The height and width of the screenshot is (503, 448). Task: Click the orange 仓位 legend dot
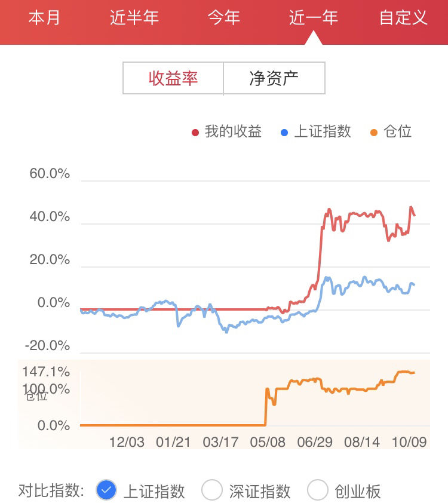374,132
